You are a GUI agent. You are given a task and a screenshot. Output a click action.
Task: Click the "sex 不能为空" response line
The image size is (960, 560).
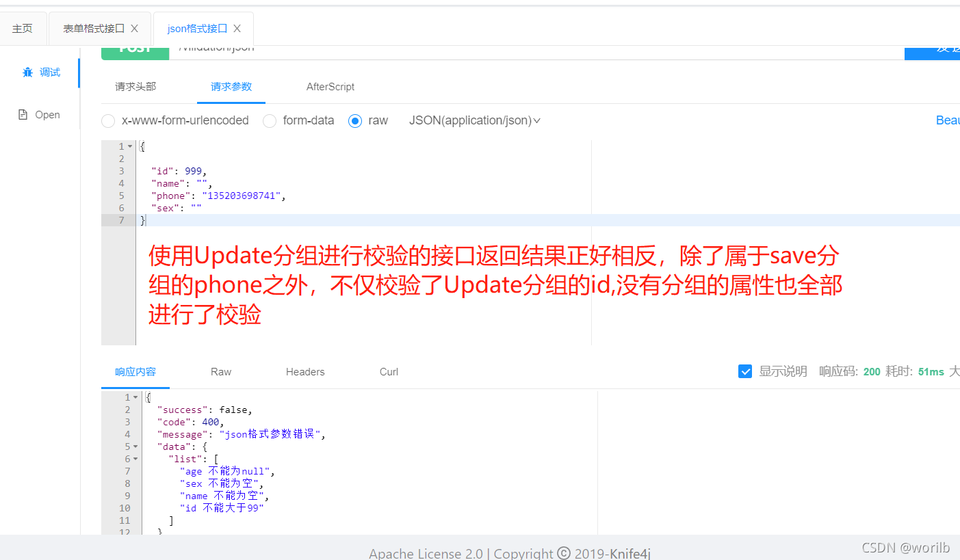pos(222,483)
